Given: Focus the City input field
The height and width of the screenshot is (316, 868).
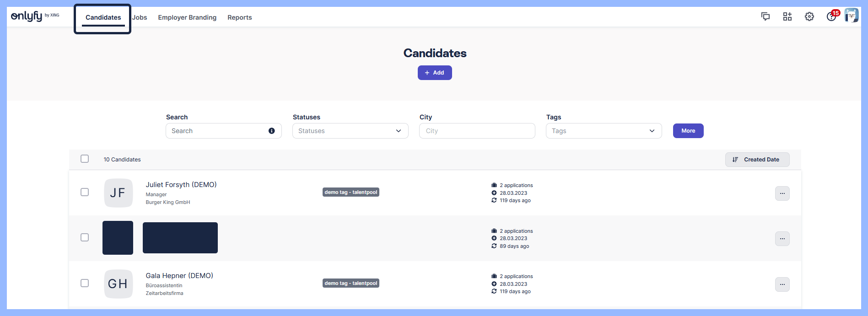Looking at the screenshot, I should pyautogui.click(x=477, y=131).
